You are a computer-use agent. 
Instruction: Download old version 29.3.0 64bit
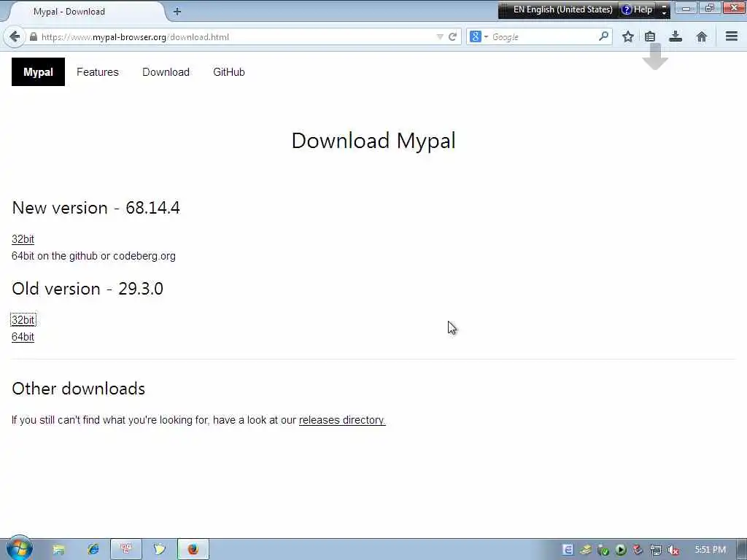pyautogui.click(x=23, y=337)
